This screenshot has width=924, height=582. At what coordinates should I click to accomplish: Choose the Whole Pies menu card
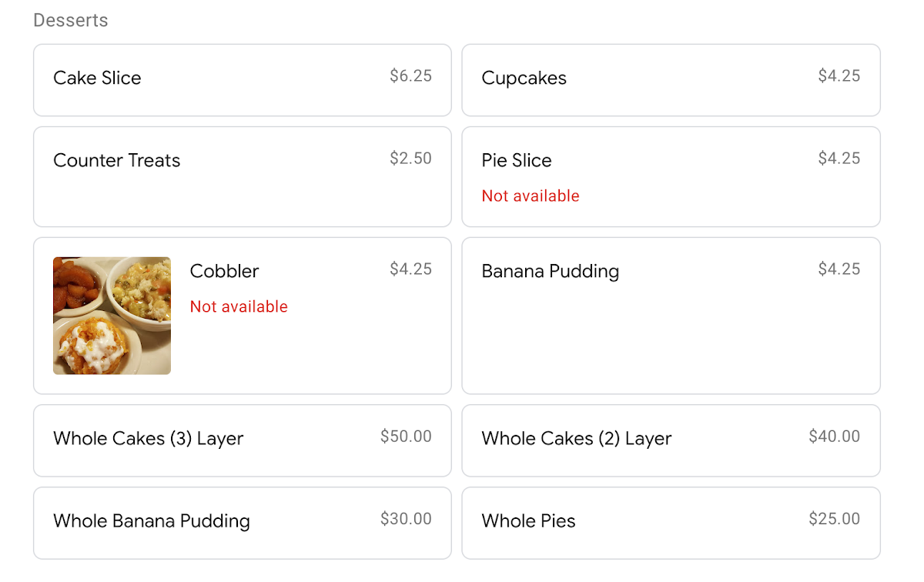coord(671,523)
